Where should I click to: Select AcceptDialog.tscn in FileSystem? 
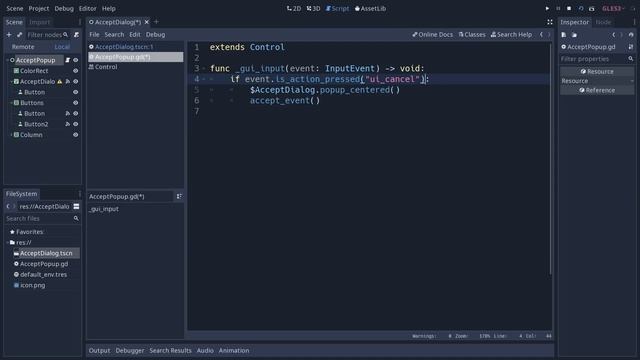coord(46,253)
